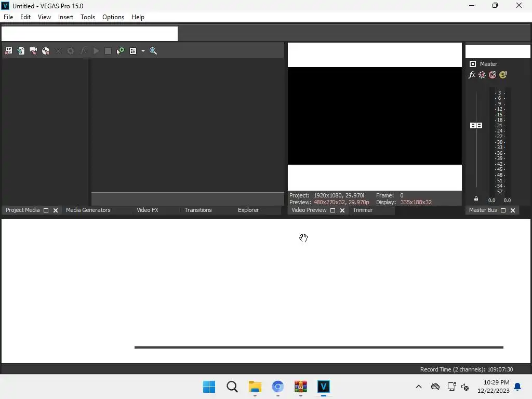Toggle Solo on the Master bus
This screenshot has height=399, width=532.
(x=503, y=75)
